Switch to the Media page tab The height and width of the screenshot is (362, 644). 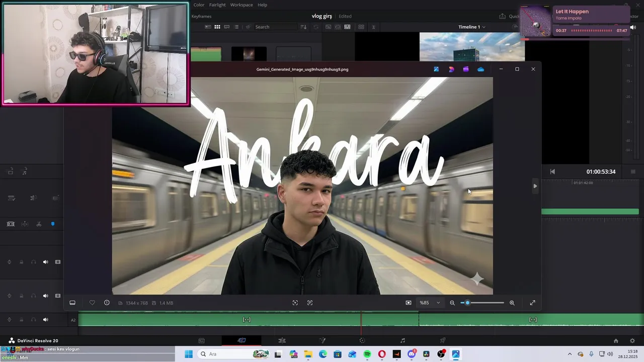(x=201, y=340)
